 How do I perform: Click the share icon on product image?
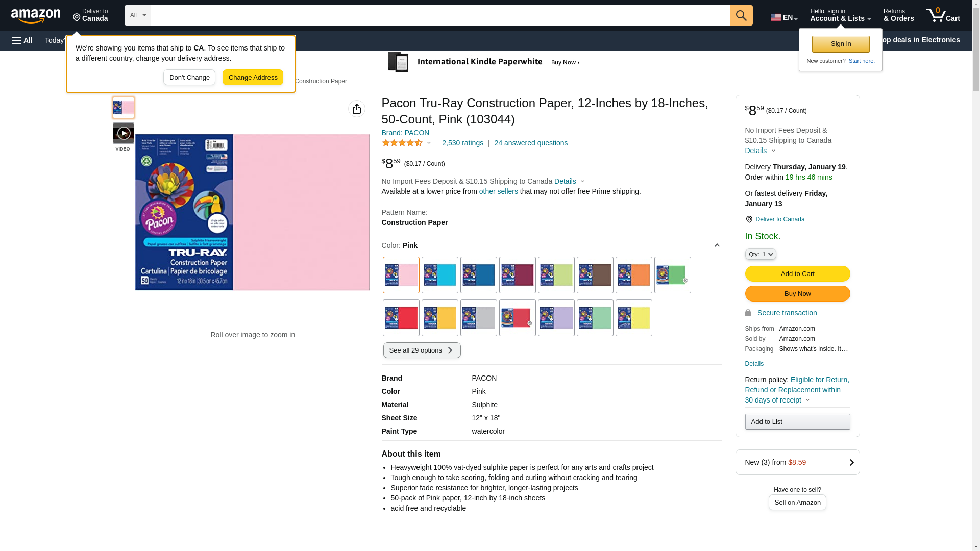[x=356, y=109]
